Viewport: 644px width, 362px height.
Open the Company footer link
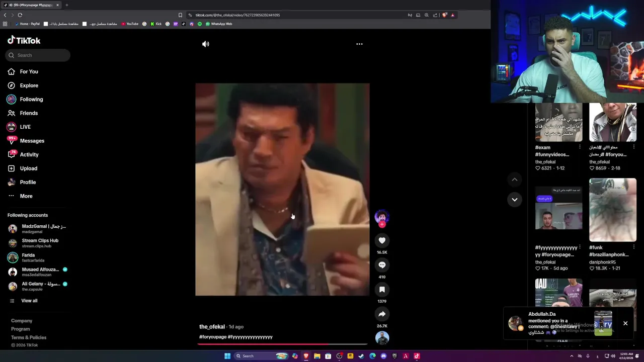point(22,321)
